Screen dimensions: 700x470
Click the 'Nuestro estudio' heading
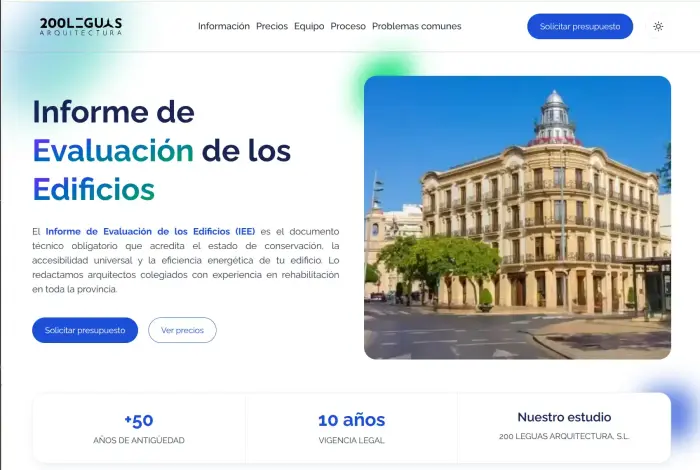click(x=564, y=417)
